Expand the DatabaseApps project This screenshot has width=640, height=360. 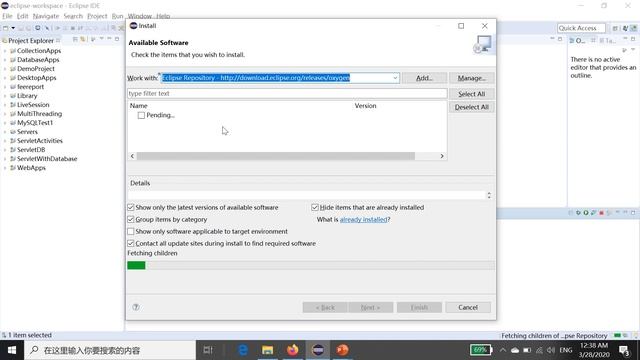(5, 60)
